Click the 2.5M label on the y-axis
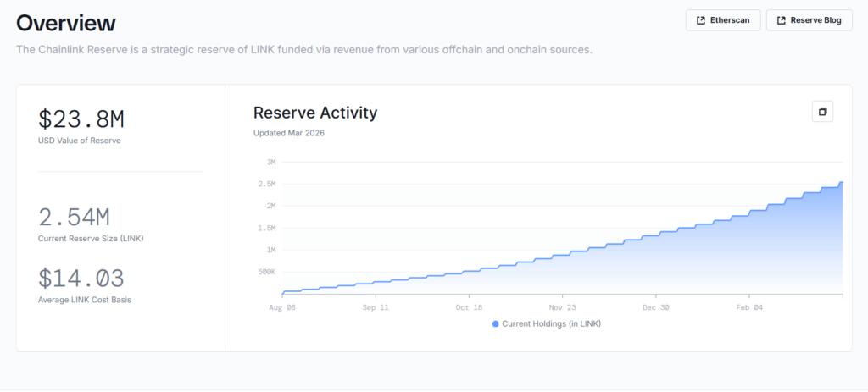The width and height of the screenshot is (868, 392). pos(265,184)
